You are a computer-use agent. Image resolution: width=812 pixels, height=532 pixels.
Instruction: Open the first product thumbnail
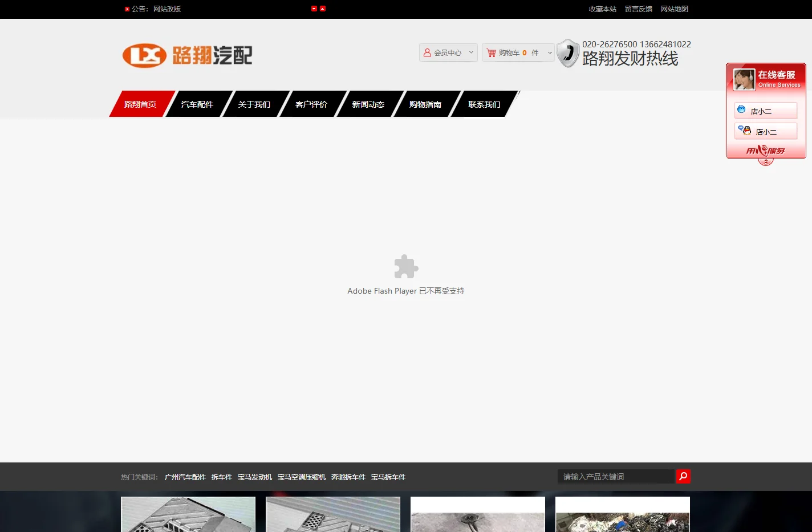tap(188, 514)
